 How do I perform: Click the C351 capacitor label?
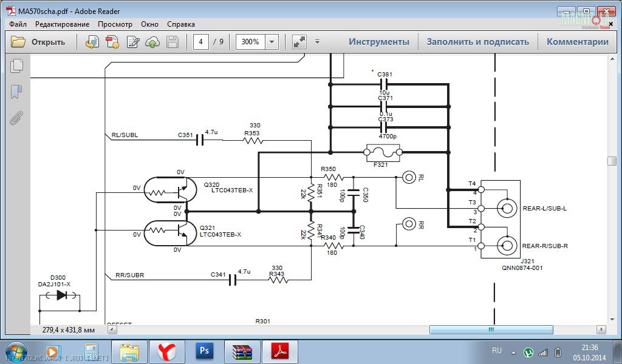coord(185,135)
